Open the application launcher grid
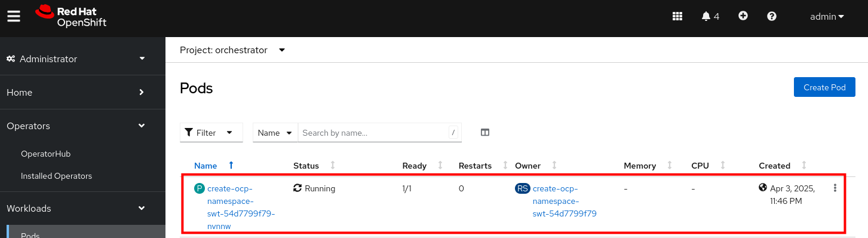The width and height of the screenshot is (868, 238). pos(677,16)
